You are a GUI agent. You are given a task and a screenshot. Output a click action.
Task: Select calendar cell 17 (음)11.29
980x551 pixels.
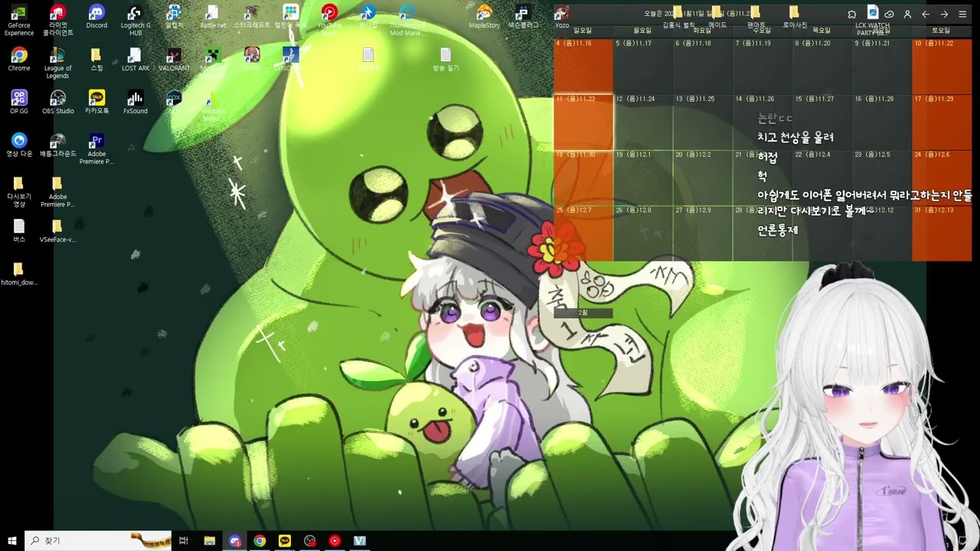[942, 122]
